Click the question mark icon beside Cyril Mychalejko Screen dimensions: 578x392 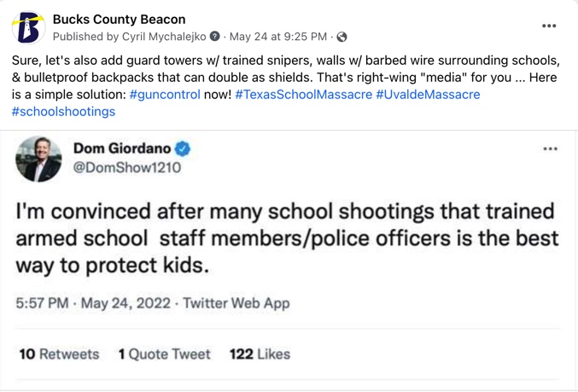coord(215,37)
